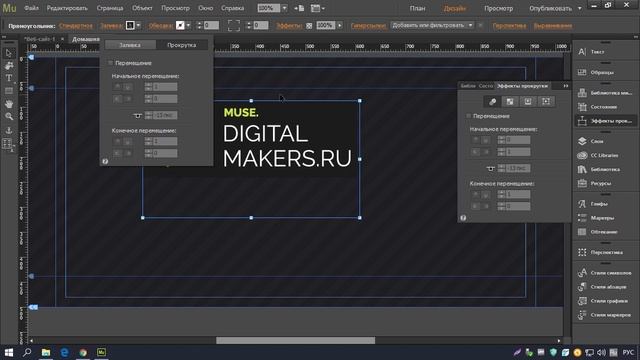Viewport: 640px width, 360px height.
Task: Open the Опубликовать dropdown arrow
Action: 580,8
